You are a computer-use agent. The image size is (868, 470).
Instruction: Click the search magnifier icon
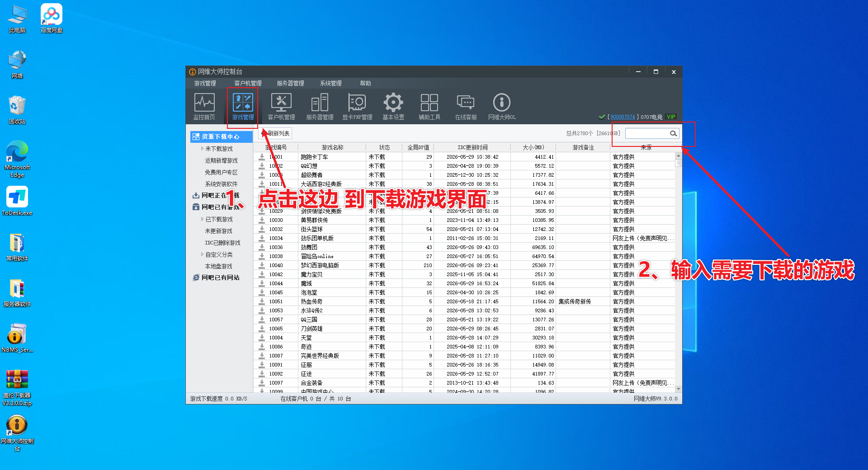[673, 133]
